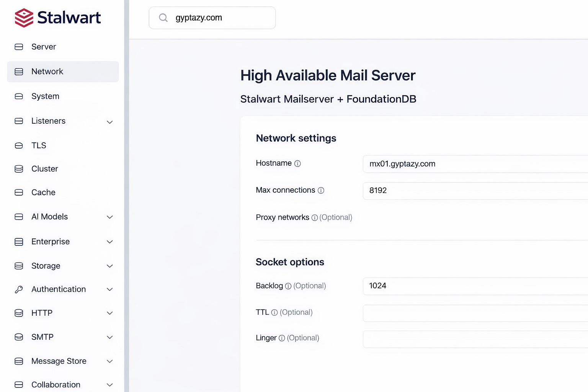This screenshot has width=588, height=392.
Task: Open the Enterprise menu label
Action: pyautogui.click(x=51, y=242)
